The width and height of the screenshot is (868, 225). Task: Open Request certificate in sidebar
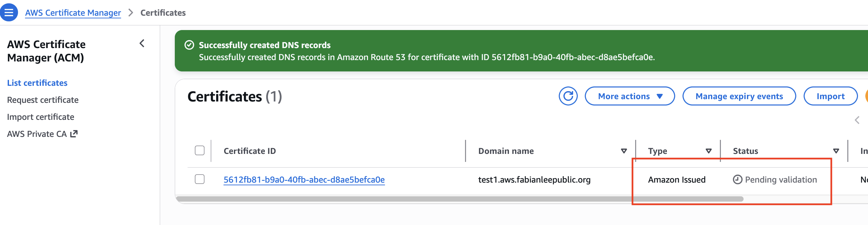pos(43,100)
